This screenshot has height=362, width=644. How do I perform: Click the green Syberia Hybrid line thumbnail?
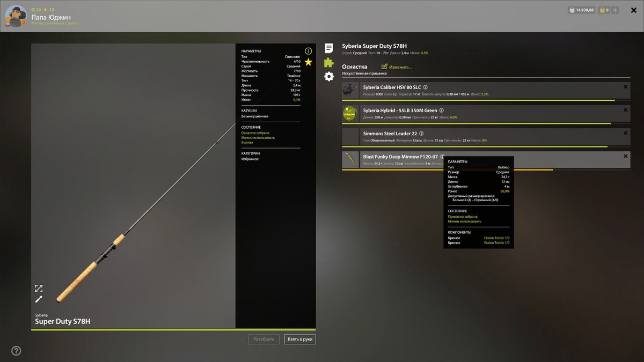[350, 113]
